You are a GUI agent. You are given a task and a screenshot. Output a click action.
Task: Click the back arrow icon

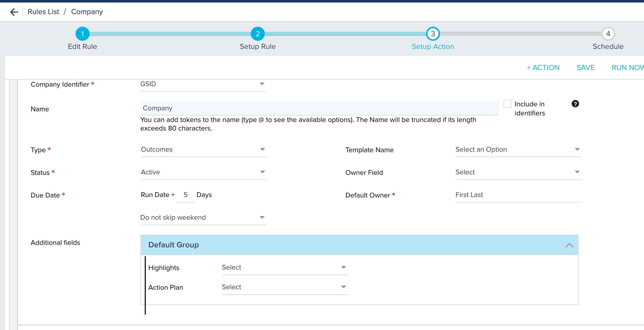(x=14, y=12)
